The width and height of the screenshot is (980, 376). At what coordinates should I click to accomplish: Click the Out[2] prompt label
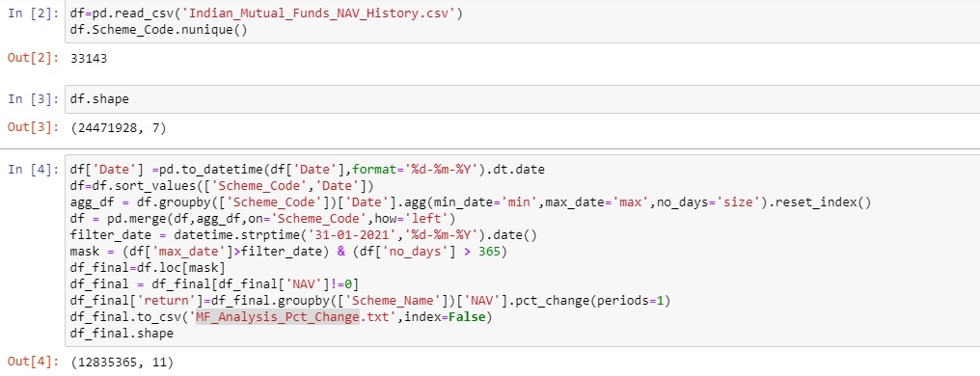(x=34, y=58)
